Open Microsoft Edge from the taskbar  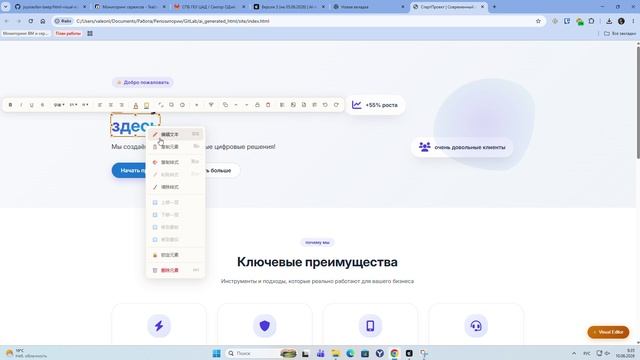click(350, 353)
